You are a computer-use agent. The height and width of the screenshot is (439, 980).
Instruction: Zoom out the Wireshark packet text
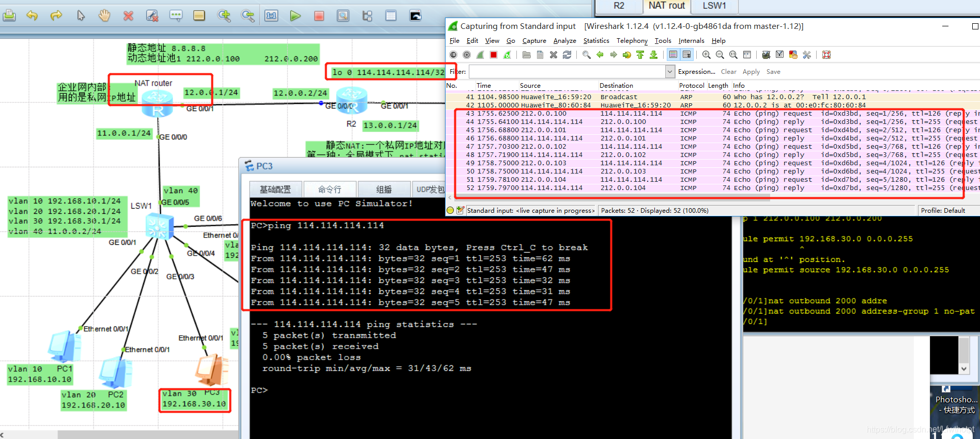pos(719,55)
